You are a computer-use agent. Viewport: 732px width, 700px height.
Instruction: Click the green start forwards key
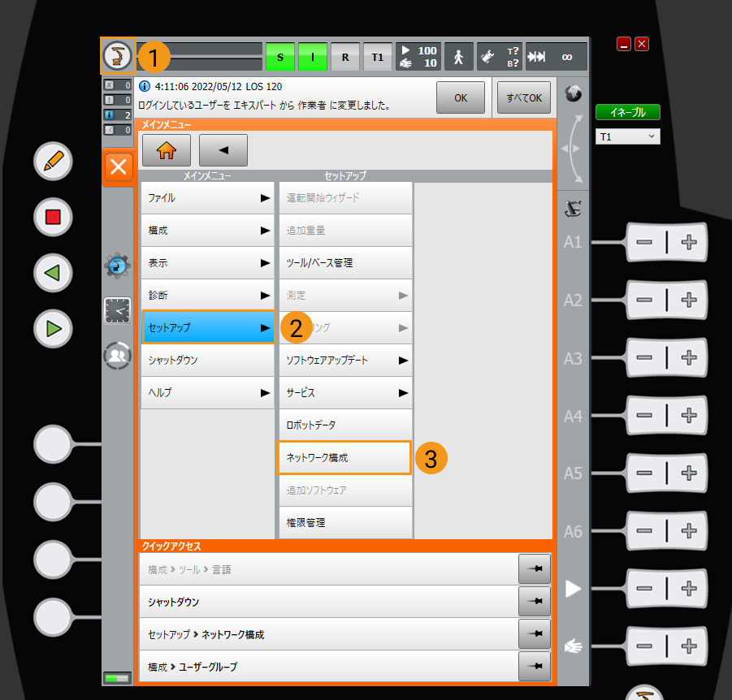pyautogui.click(x=53, y=329)
